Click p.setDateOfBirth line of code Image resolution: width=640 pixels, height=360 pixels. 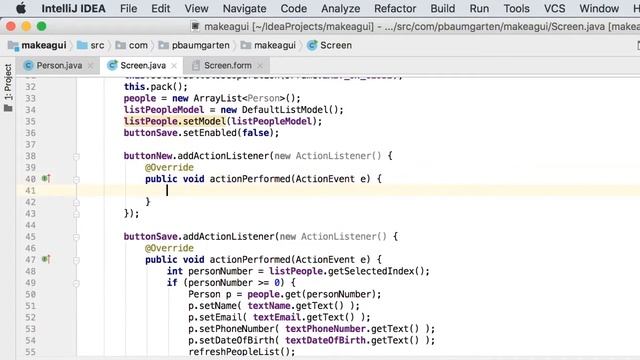pos(311,340)
